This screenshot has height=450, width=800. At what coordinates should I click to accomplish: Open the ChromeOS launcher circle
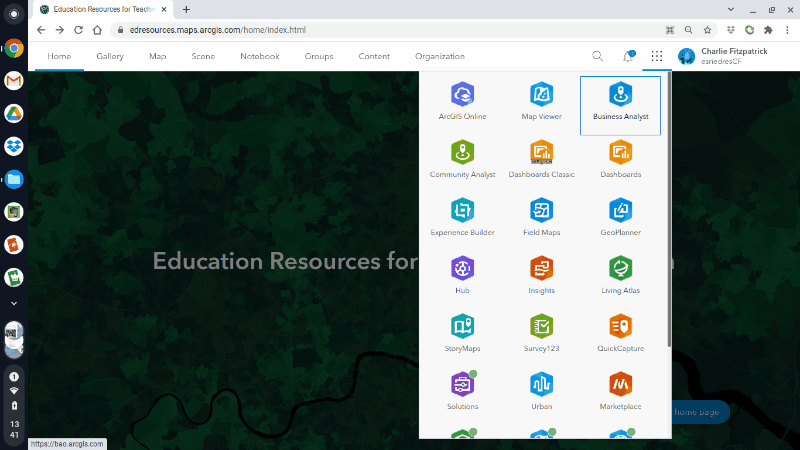(x=14, y=14)
